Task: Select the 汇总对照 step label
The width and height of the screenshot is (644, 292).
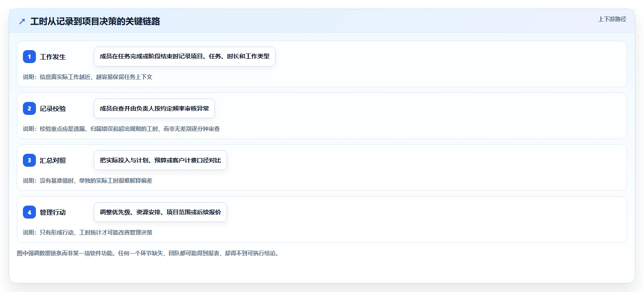Action: [x=53, y=160]
